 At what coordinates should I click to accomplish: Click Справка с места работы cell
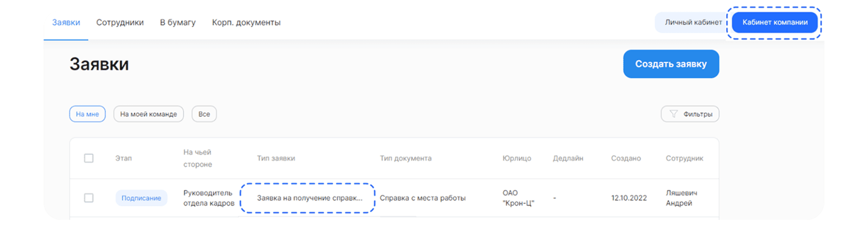[423, 198]
